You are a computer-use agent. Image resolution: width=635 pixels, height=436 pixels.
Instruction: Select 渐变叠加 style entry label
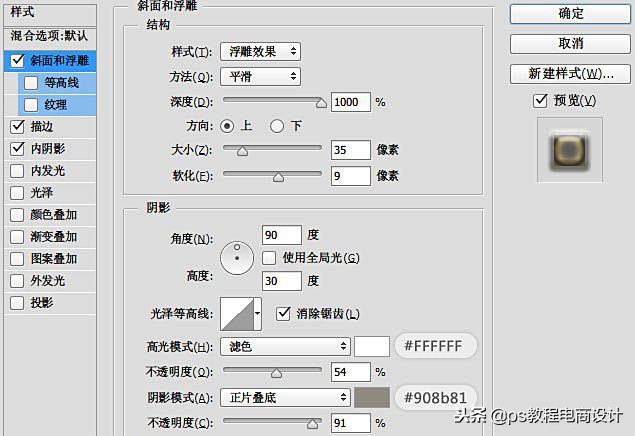pyautogui.click(x=53, y=236)
